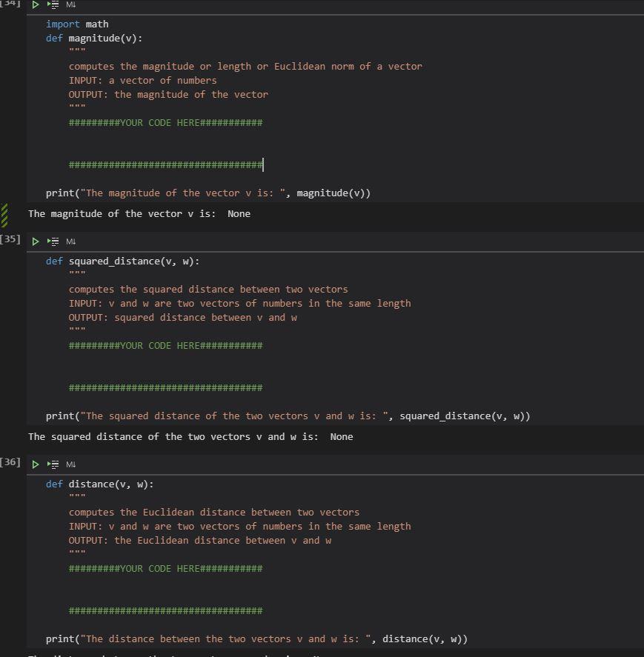Convert distance cell to Markdown
The height and width of the screenshot is (657, 644).
(71, 464)
